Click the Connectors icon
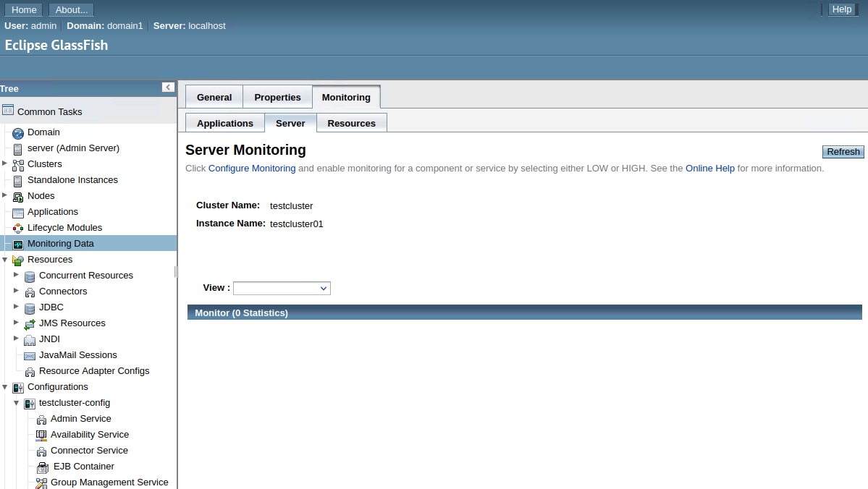The image size is (868, 489). tap(30, 293)
